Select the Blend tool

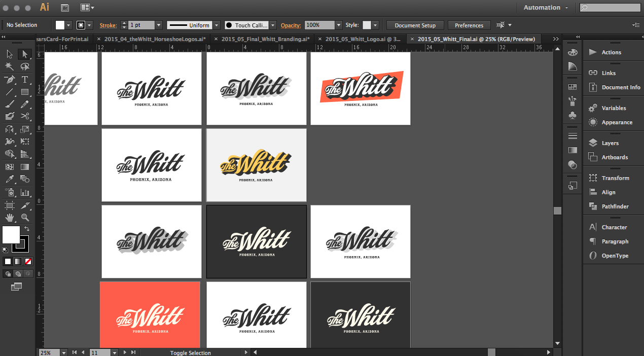[24, 179]
